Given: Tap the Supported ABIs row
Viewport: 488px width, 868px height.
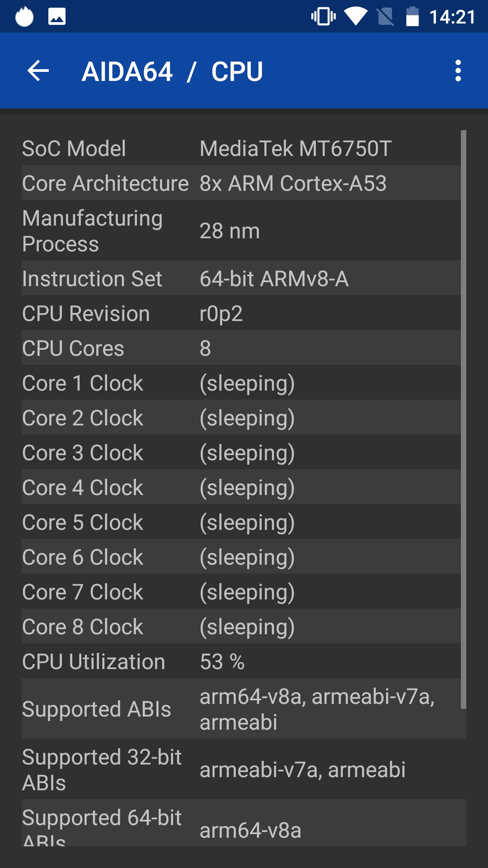Looking at the screenshot, I should (244, 709).
